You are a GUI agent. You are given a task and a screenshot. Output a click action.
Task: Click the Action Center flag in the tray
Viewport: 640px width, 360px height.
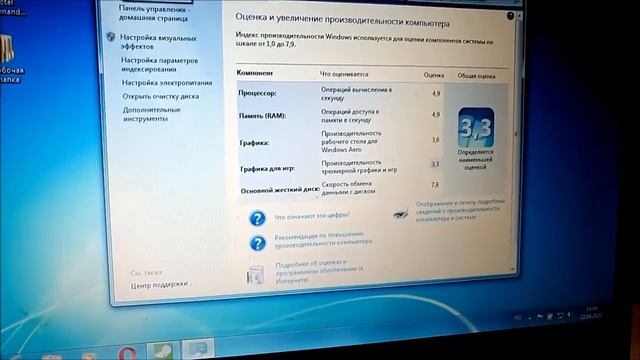pyautogui.click(x=540, y=316)
